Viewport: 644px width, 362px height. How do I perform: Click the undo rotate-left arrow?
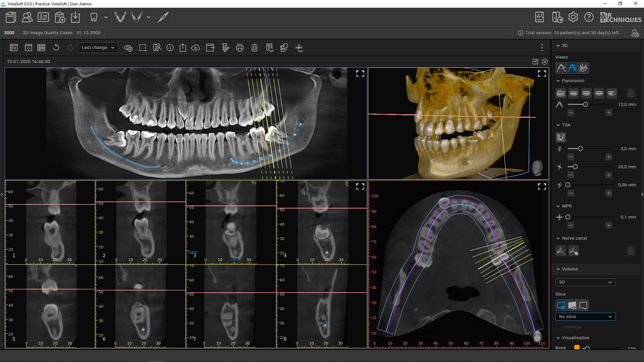(56, 48)
